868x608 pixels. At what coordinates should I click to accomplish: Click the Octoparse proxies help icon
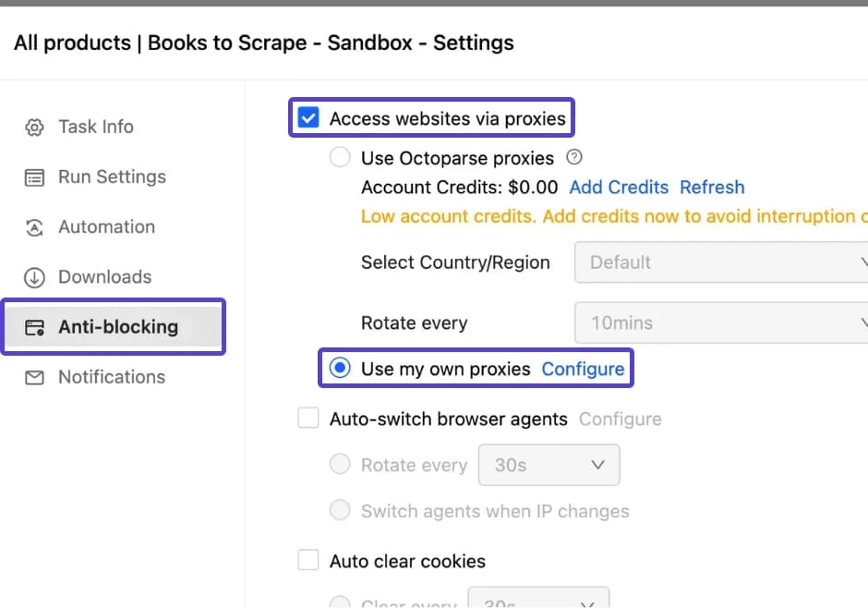point(573,157)
